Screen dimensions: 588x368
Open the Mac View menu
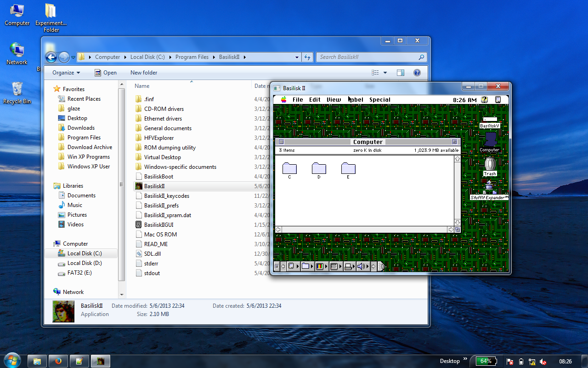[334, 99]
